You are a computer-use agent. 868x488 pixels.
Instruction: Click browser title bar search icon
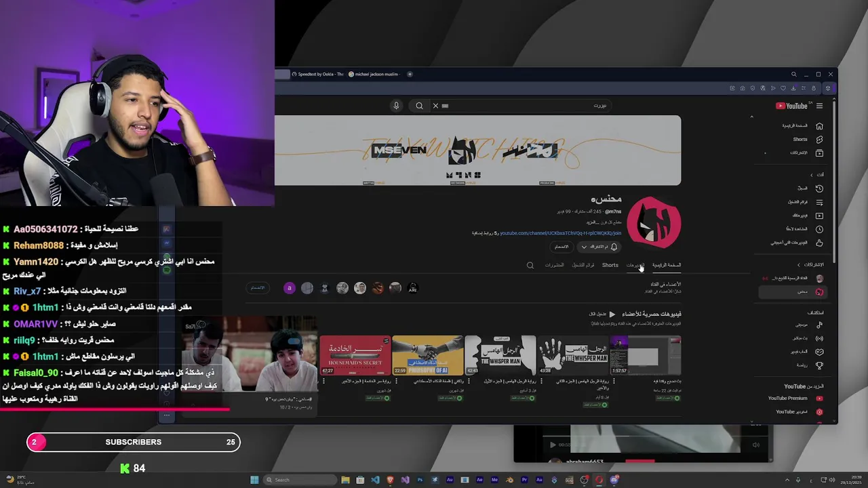coord(793,74)
